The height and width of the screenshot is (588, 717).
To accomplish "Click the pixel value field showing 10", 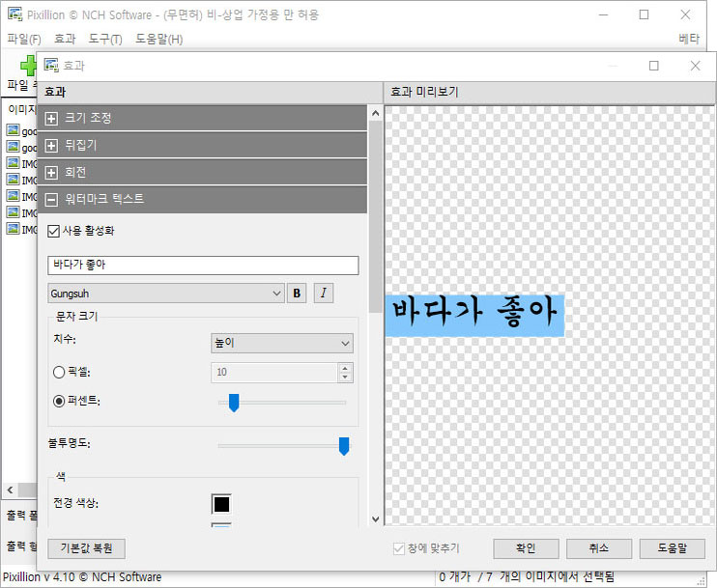I will [x=274, y=373].
